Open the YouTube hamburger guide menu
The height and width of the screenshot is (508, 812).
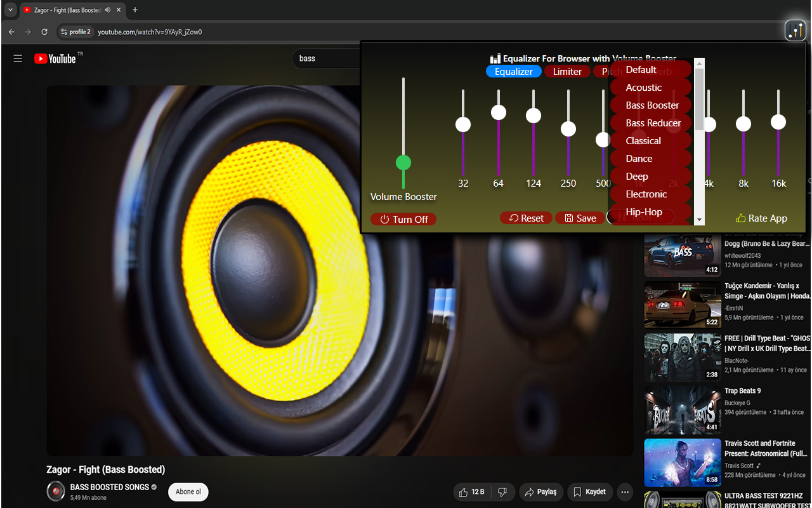point(18,58)
